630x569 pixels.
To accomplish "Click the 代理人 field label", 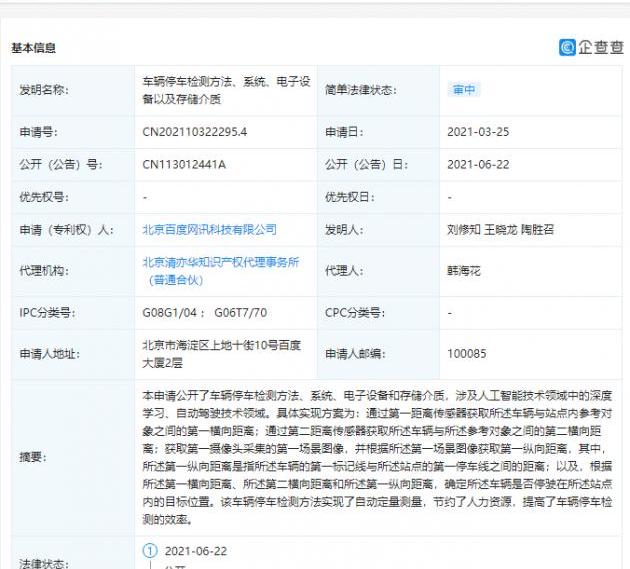I will click(344, 271).
